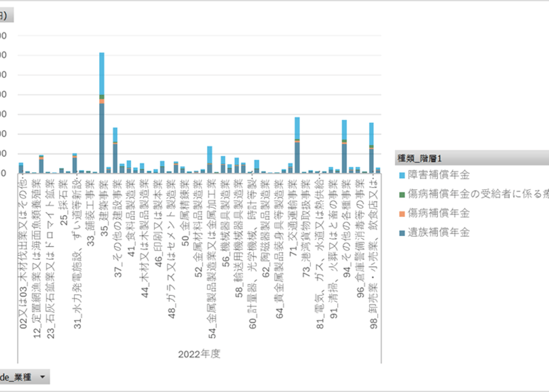
Task: Click the dark blue 遺族補償年金 legend swatch
Action: (402, 233)
